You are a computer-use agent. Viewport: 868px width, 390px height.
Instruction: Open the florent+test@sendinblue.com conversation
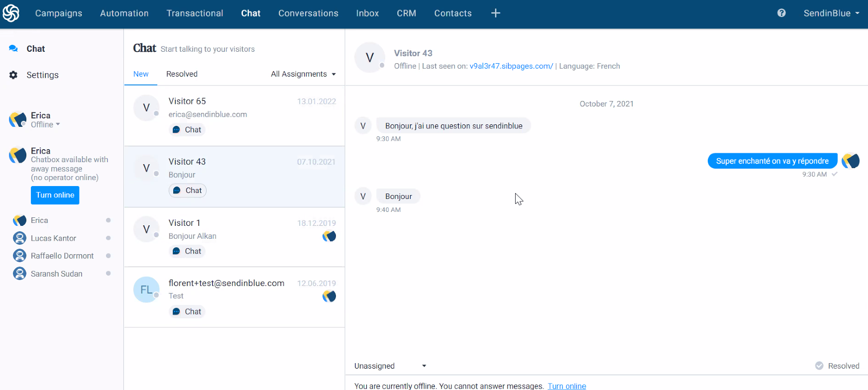[234, 297]
